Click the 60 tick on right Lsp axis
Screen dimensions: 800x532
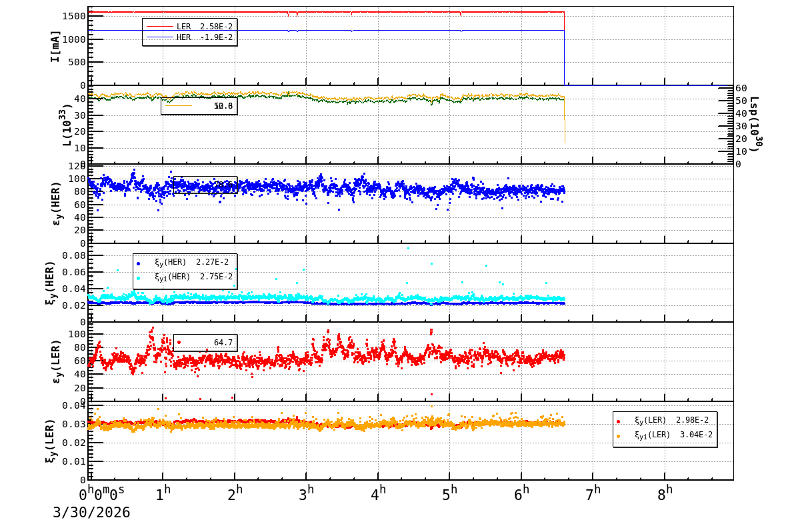(x=741, y=89)
